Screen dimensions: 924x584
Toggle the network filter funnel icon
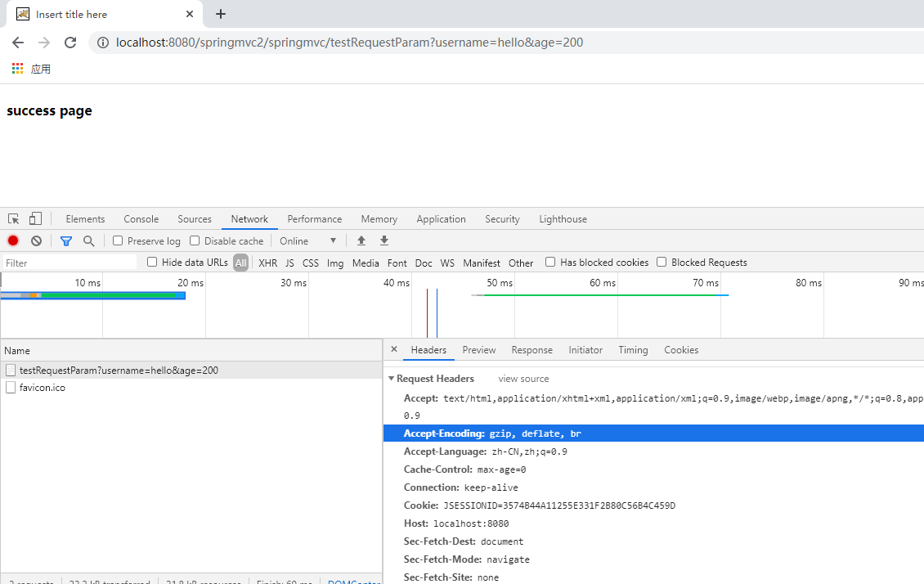66,240
